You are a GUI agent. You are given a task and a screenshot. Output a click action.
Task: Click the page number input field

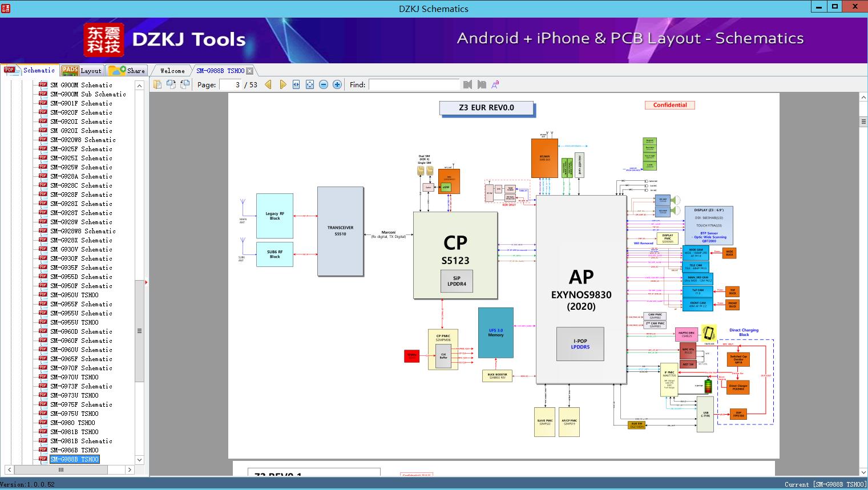[x=231, y=84]
